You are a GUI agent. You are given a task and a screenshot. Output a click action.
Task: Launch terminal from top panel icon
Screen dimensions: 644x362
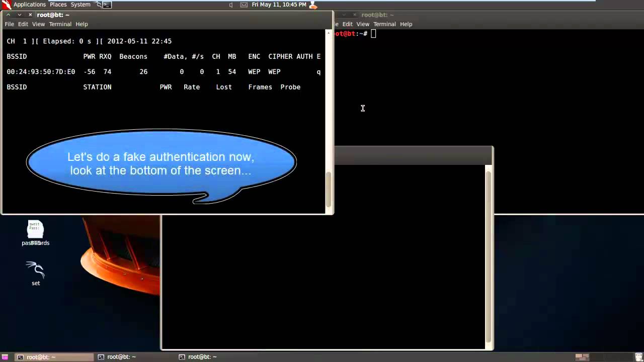pyautogui.click(x=107, y=5)
